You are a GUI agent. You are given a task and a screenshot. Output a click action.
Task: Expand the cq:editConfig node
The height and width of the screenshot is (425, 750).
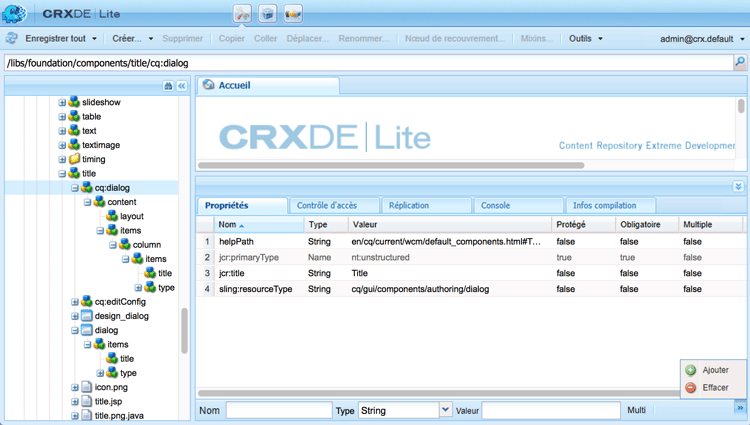point(75,302)
